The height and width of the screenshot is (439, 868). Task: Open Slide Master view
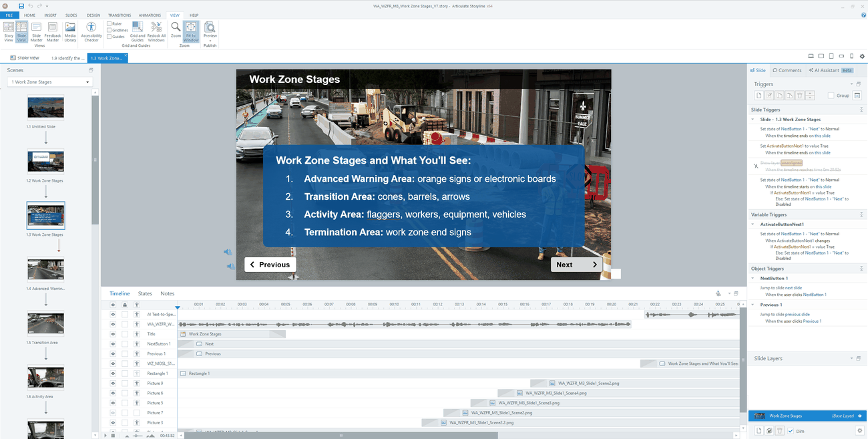click(37, 31)
